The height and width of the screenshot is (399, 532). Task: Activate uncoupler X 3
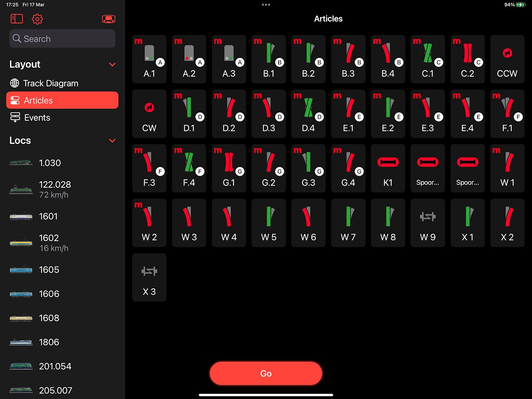[x=149, y=277]
